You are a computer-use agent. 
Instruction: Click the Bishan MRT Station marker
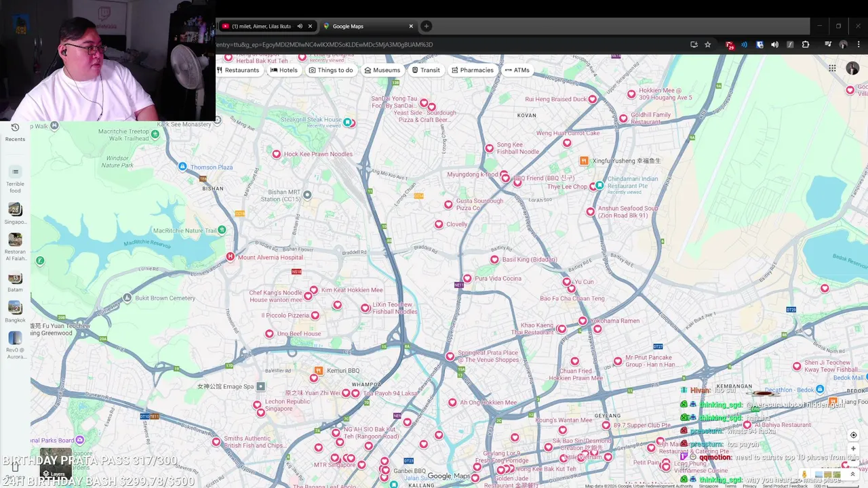[x=307, y=195]
